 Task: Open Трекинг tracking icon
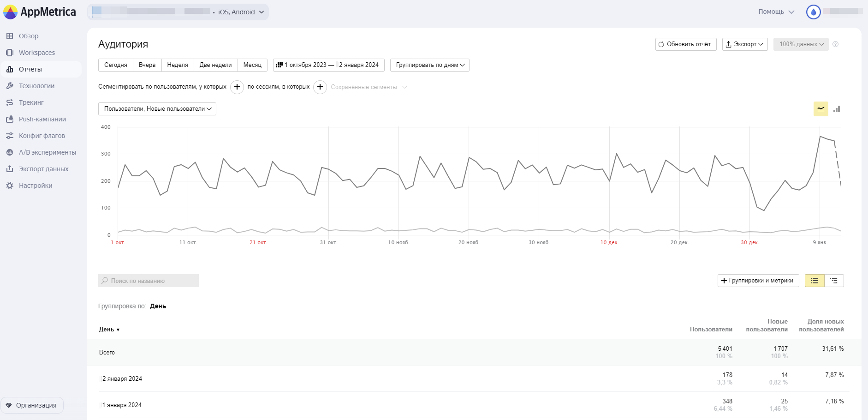click(x=10, y=102)
